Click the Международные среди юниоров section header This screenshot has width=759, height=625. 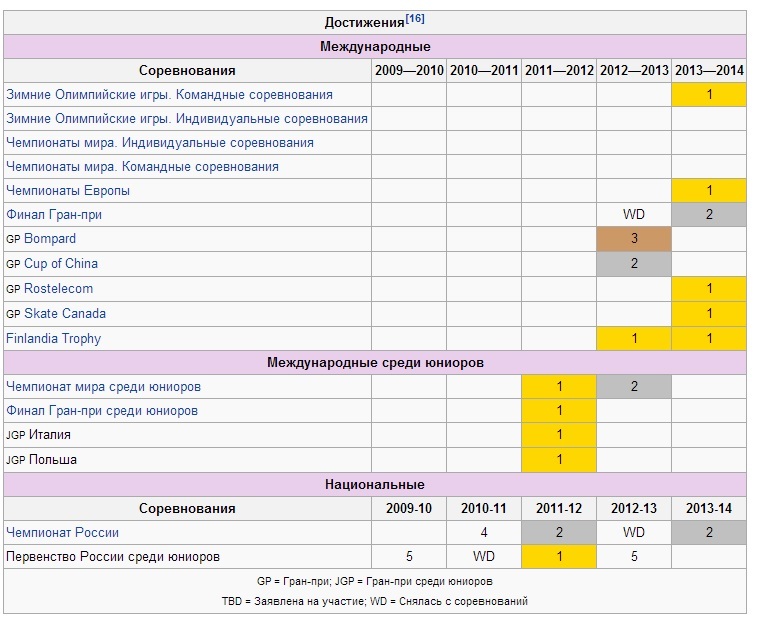pos(375,363)
